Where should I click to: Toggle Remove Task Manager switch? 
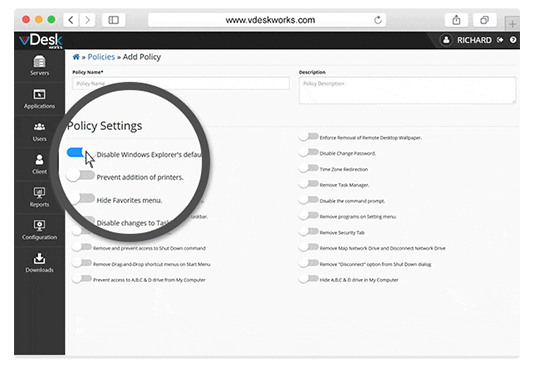click(309, 184)
